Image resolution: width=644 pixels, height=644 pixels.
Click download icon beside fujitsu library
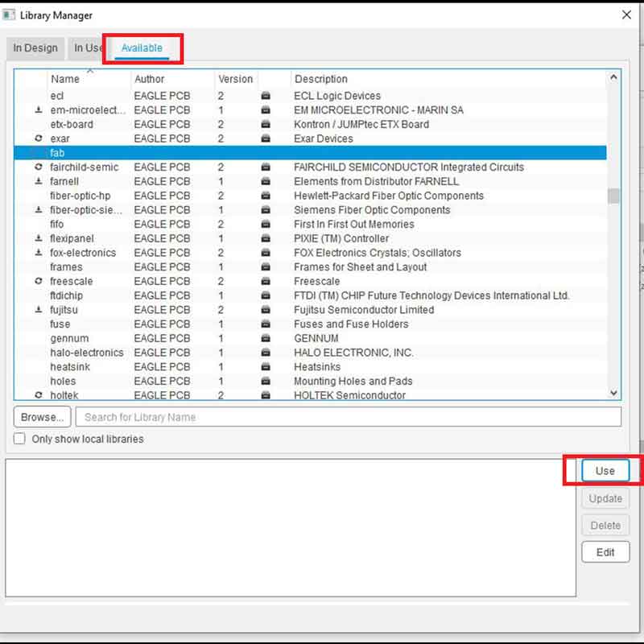39,310
